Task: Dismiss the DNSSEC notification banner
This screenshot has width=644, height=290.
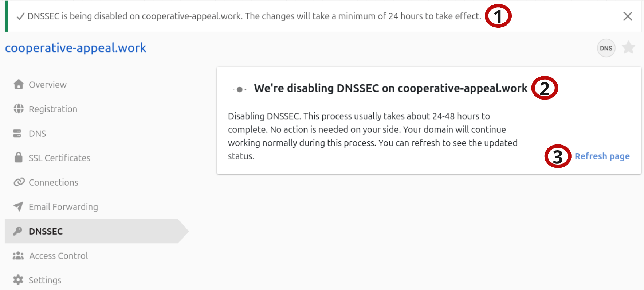Action: click(628, 16)
